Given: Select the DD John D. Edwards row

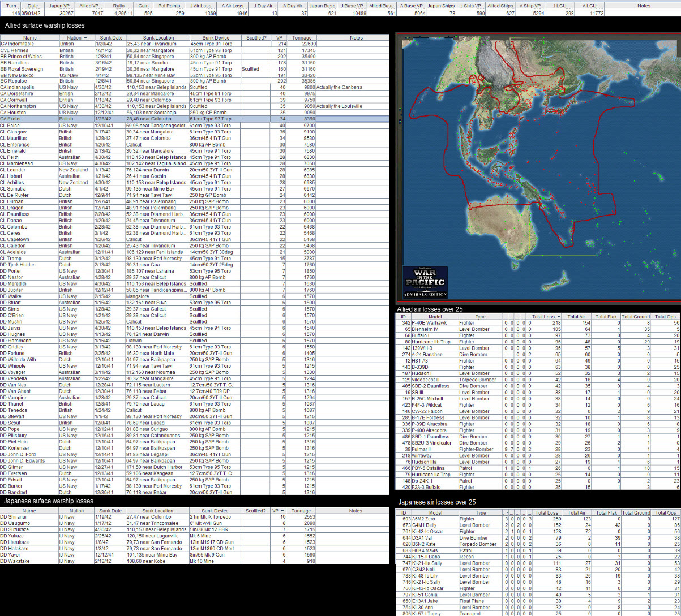Looking at the screenshot, I should click(x=194, y=460).
